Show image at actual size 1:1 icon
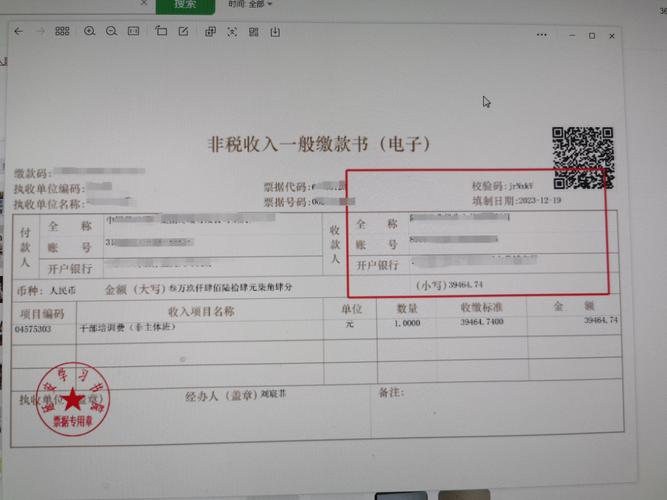This screenshot has width=667, height=500. pyautogui.click(x=134, y=31)
